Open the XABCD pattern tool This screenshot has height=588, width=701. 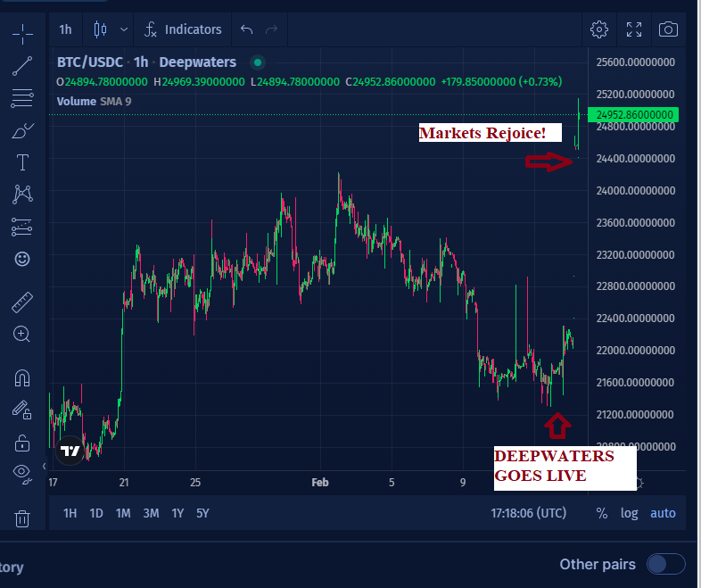point(22,194)
